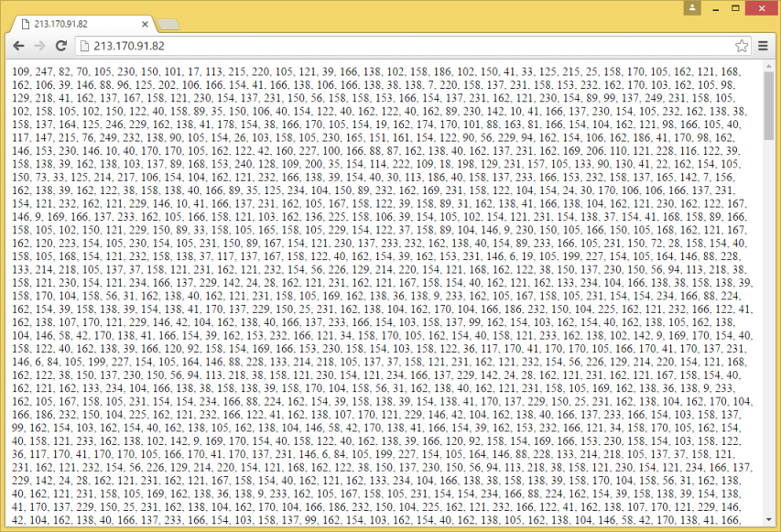Click the scrollbar down arrow

click(768, 520)
